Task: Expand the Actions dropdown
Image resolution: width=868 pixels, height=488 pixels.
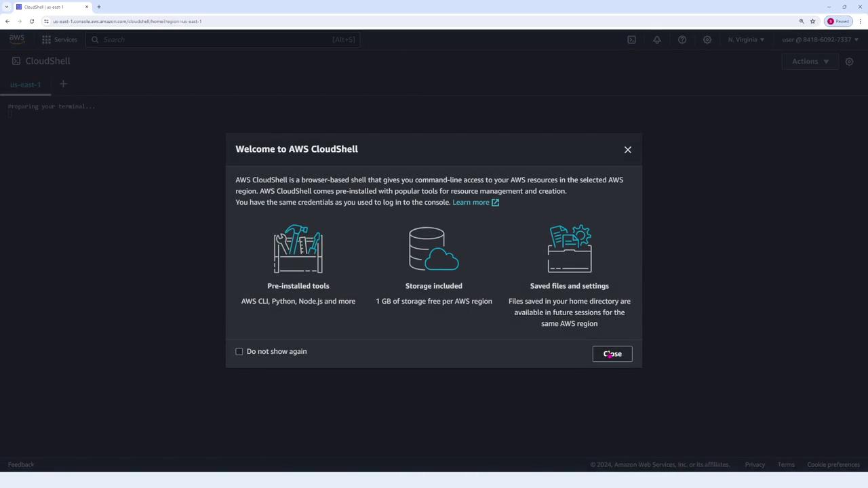Action: (x=810, y=62)
